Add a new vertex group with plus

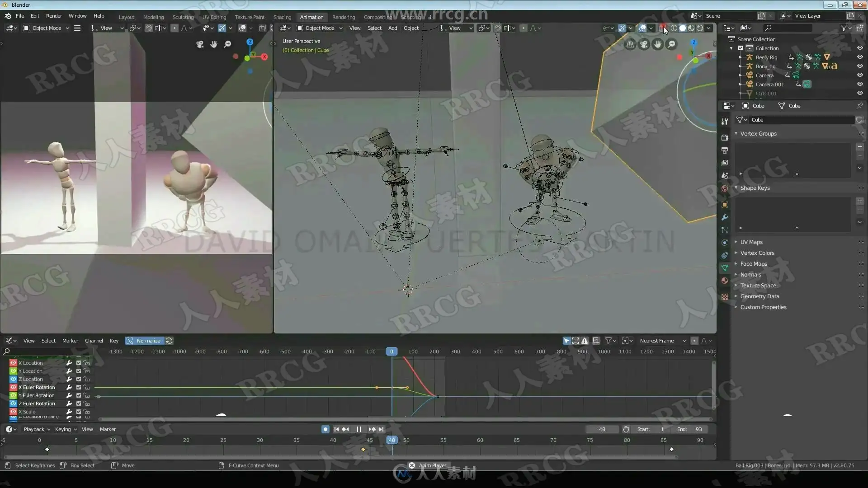(859, 147)
